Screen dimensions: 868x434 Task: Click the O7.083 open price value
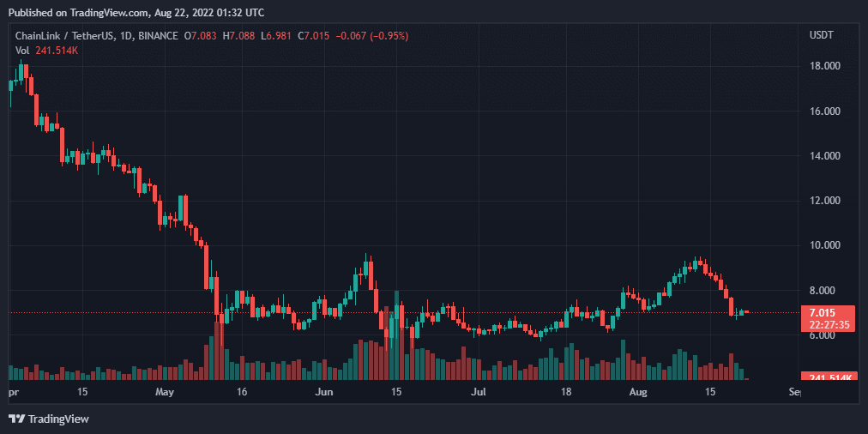tap(201, 36)
